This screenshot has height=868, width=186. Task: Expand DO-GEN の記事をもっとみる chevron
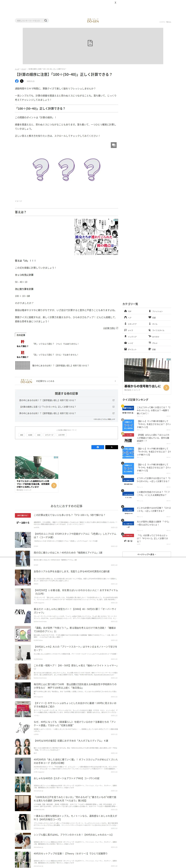[x=115, y=381]
